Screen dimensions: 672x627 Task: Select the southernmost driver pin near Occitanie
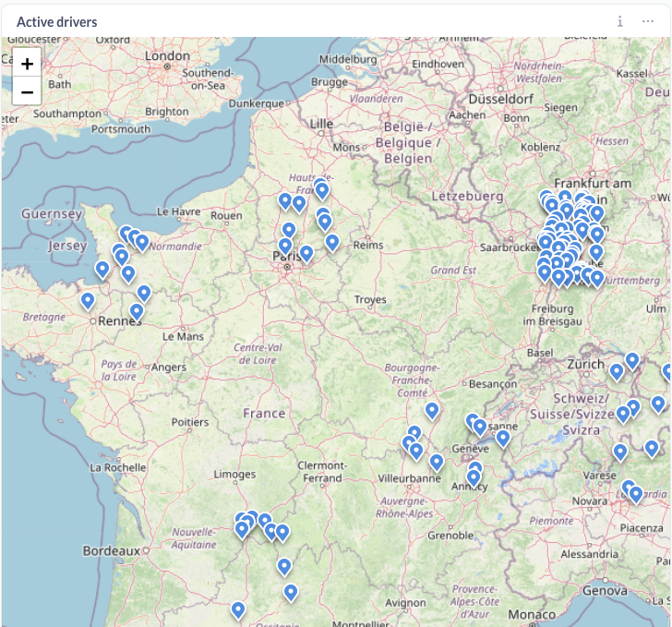tap(238, 609)
